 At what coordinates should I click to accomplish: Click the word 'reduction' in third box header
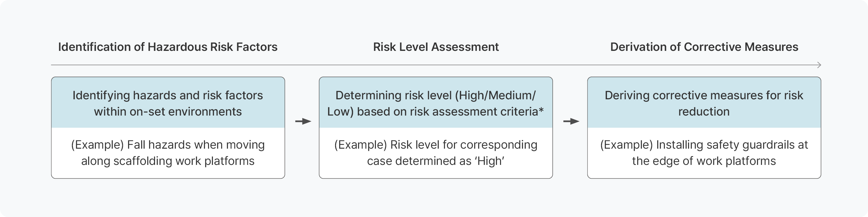(704, 112)
